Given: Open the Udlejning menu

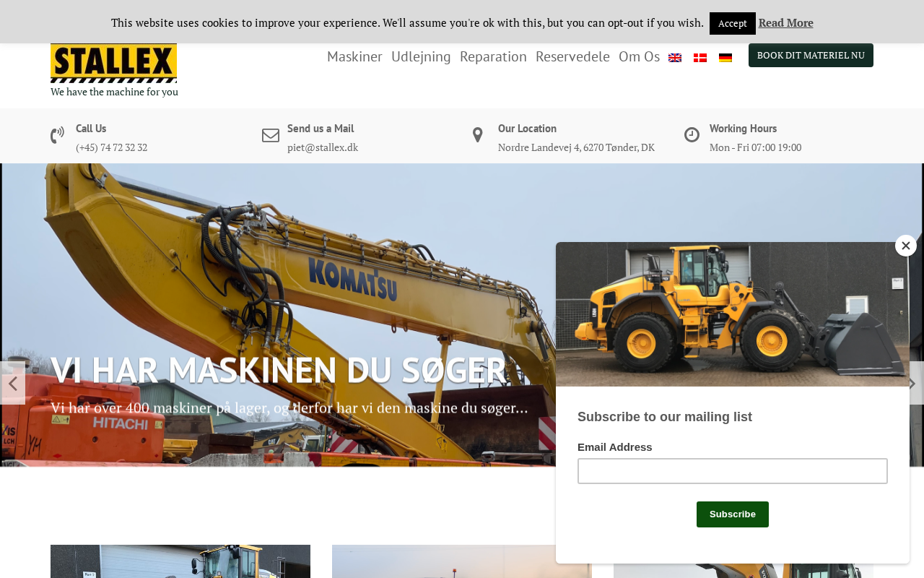Looking at the screenshot, I should tap(421, 56).
